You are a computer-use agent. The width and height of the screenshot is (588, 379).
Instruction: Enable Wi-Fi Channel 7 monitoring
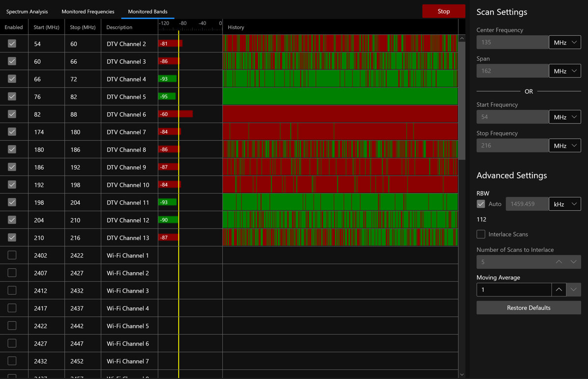[12, 361]
